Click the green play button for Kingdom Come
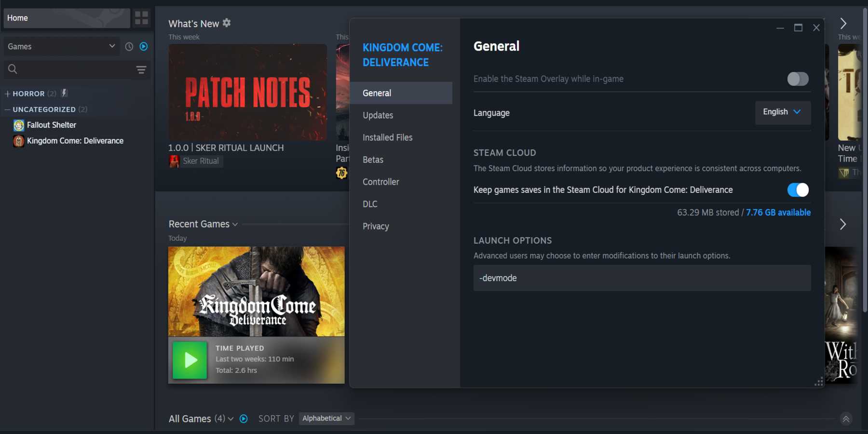Viewport: 868px width, 434px height. pos(190,360)
